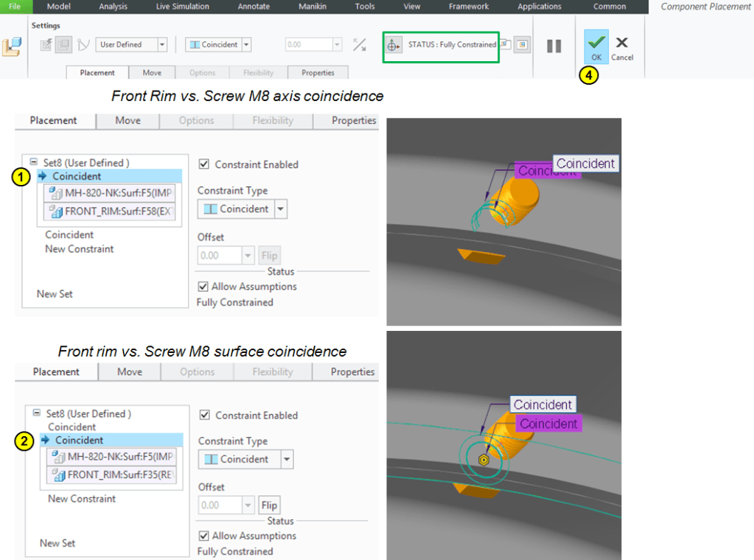The height and width of the screenshot is (560, 754).
Task: Click the 3D dragger toggle icon
Action: [x=392, y=46]
